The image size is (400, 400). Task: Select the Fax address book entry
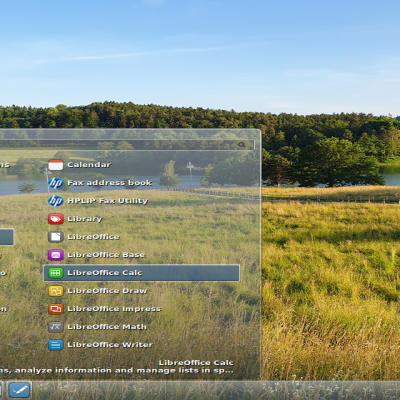[x=141, y=183]
